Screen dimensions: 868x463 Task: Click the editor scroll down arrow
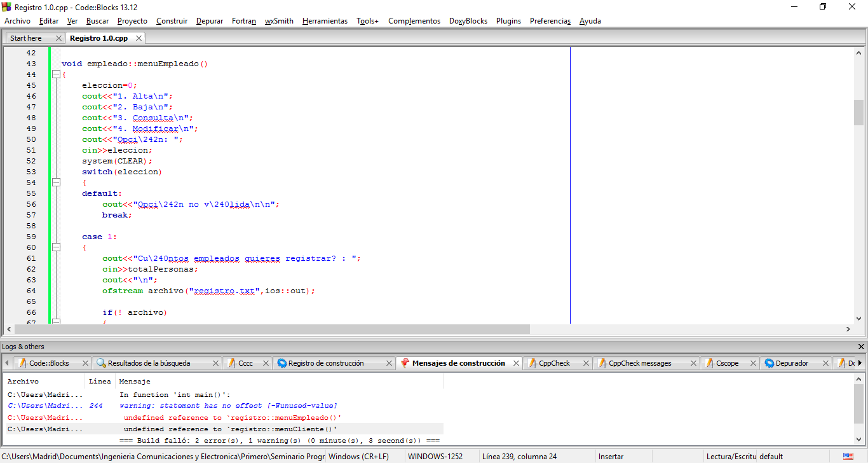[858, 319]
